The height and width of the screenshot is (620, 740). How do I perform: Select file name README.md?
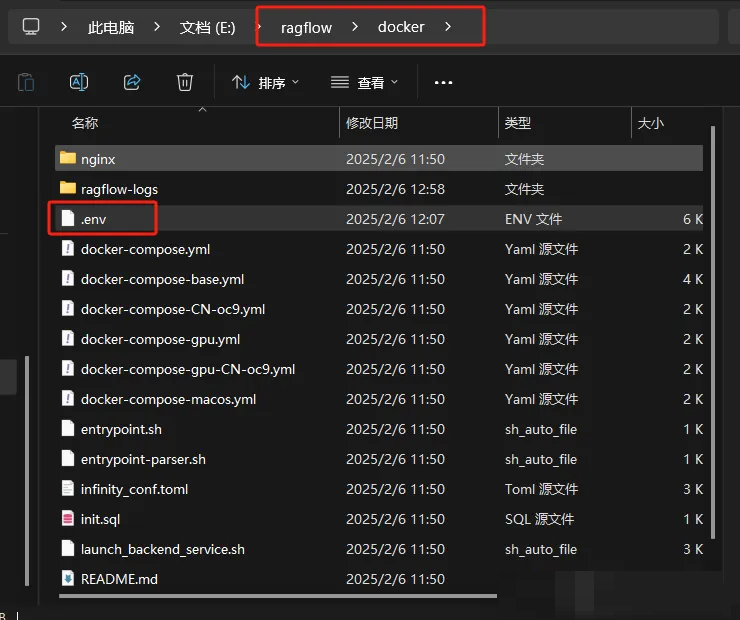pyautogui.click(x=119, y=579)
